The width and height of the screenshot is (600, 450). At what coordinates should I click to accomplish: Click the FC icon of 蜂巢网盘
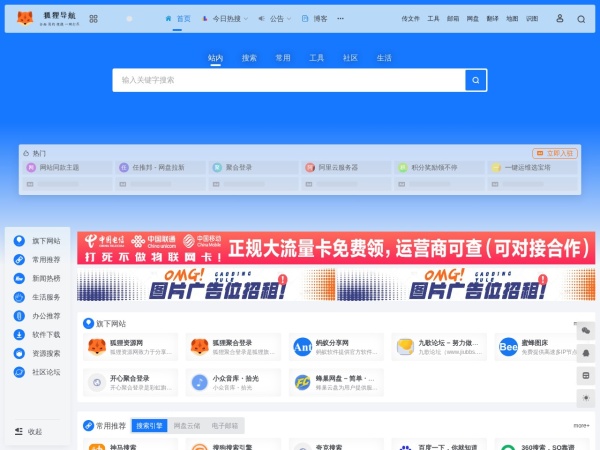click(303, 382)
